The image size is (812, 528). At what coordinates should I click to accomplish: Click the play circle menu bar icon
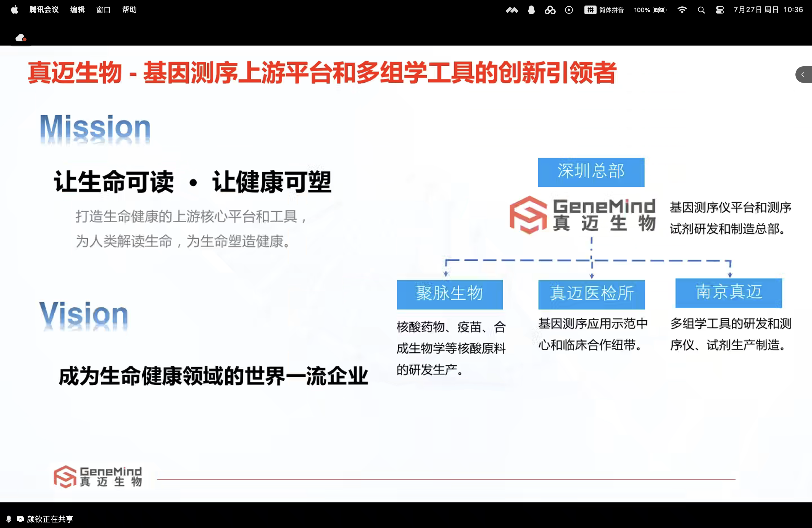point(569,10)
